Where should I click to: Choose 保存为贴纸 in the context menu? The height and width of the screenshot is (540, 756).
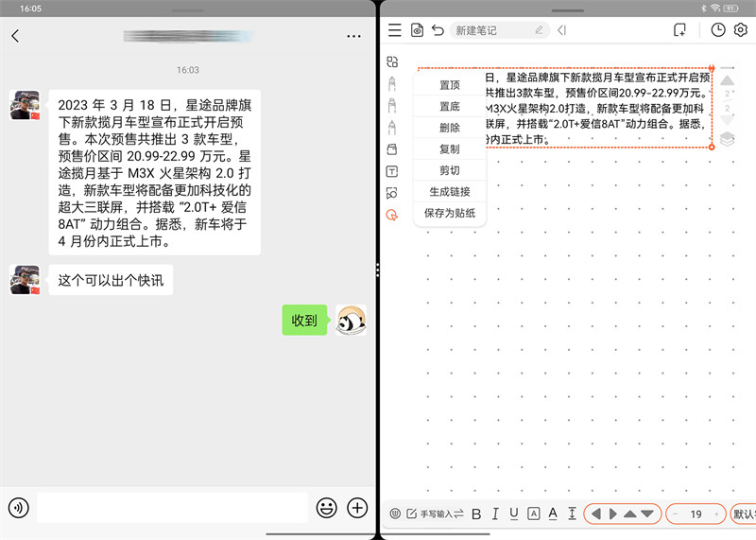click(x=450, y=213)
